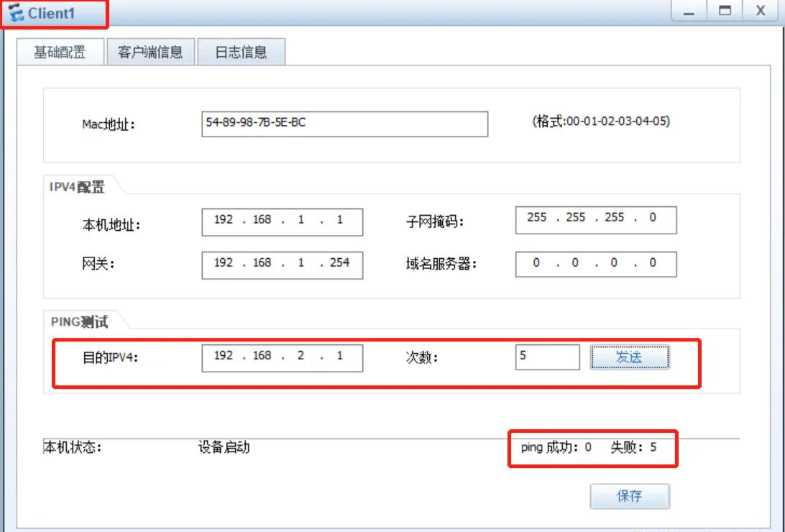Screen dimensions: 785x532
Task: Click the first octet of the gateway address
Action: (225, 265)
